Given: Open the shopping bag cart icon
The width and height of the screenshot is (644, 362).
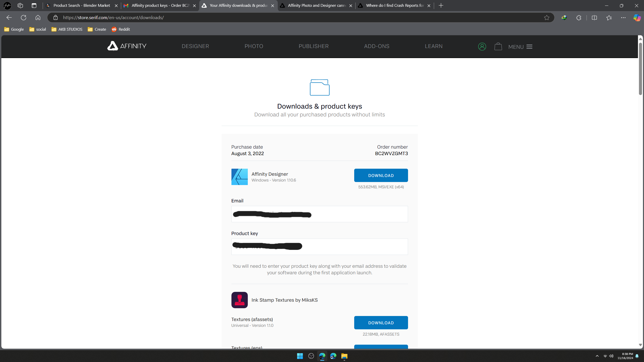Looking at the screenshot, I should coord(498,47).
